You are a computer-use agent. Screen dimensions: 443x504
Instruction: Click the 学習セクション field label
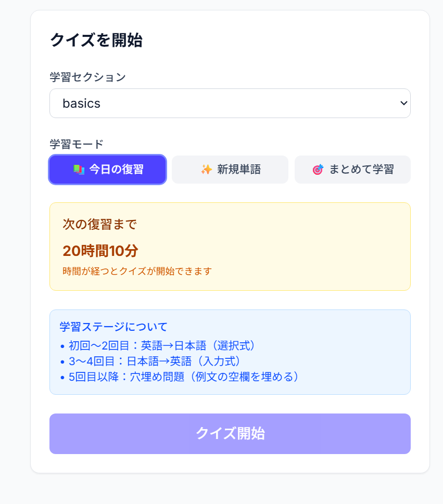pyautogui.click(x=87, y=77)
